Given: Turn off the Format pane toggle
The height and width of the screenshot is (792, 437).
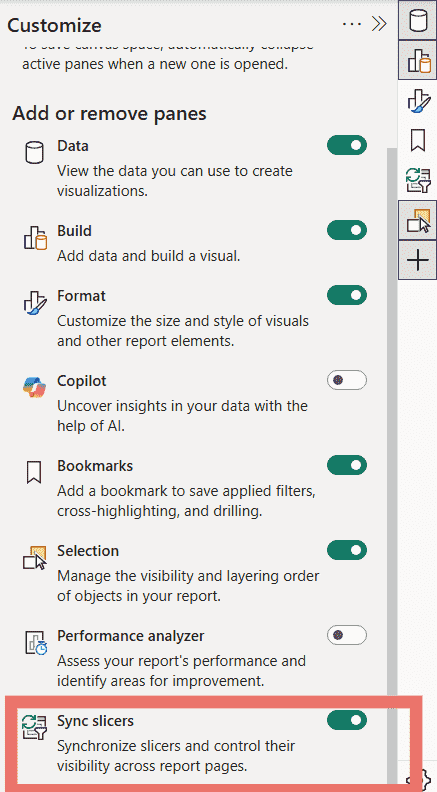Looking at the screenshot, I should pyautogui.click(x=347, y=295).
